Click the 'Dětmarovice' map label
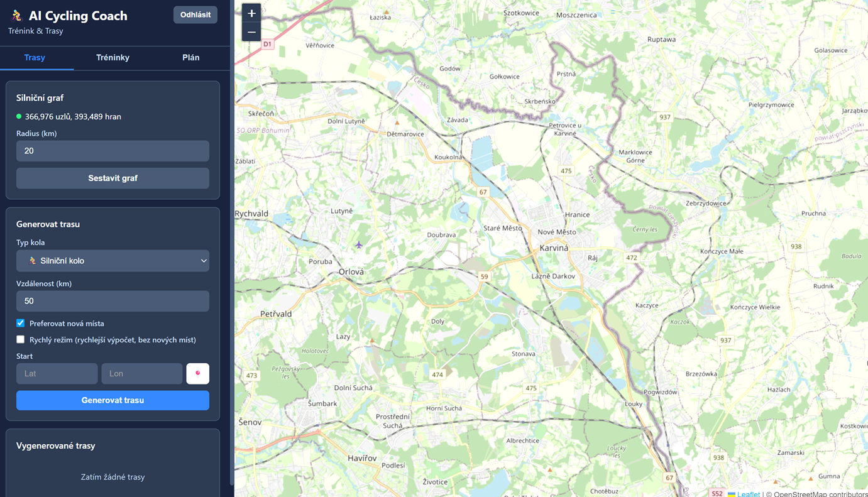 [405, 134]
